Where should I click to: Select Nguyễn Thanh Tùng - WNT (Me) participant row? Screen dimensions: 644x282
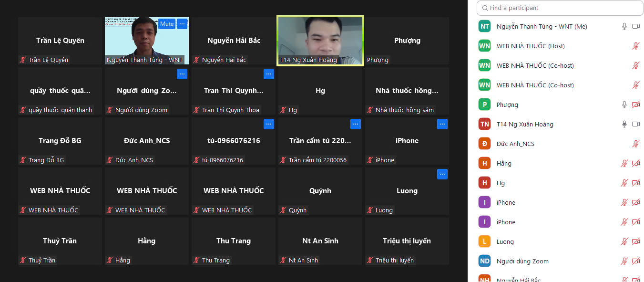pos(559,27)
